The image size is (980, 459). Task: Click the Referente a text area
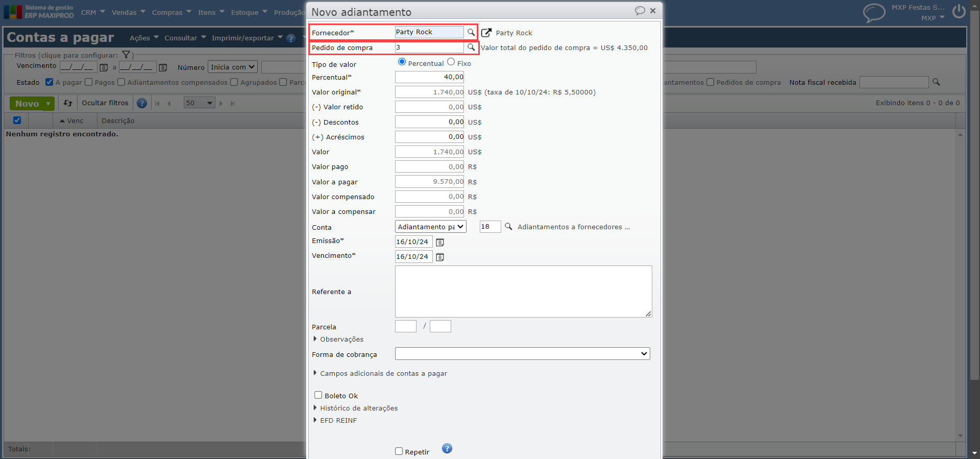click(x=523, y=292)
